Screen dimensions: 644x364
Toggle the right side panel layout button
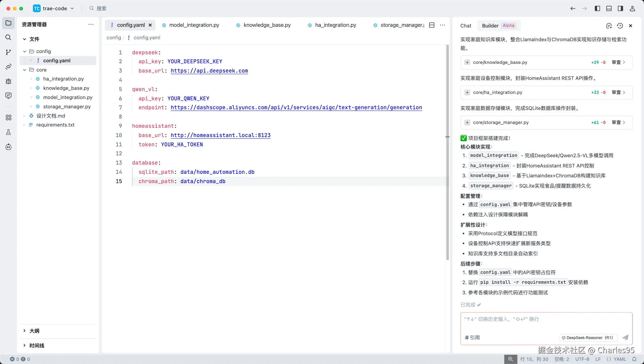[x=620, y=9]
